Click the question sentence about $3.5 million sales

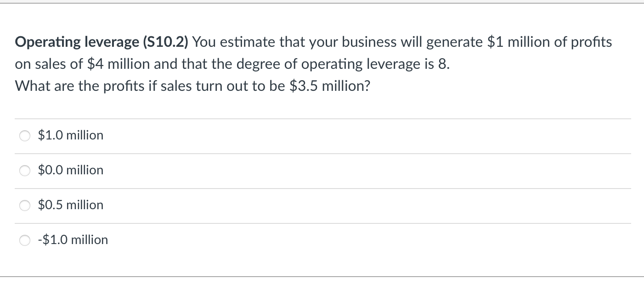pos(192,86)
